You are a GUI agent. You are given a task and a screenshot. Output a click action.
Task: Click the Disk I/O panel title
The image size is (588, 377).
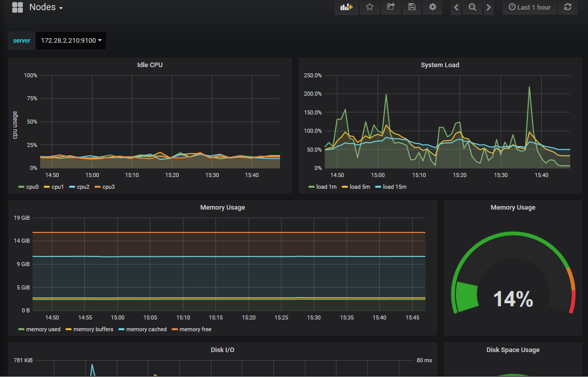(223, 350)
